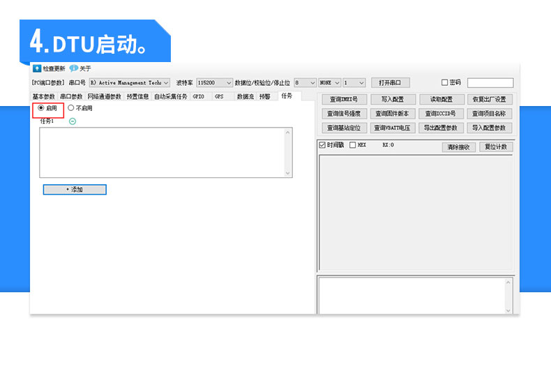This screenshot has height=392, width=551.
Task: Click the receive log display area
Action: (416, 213)
